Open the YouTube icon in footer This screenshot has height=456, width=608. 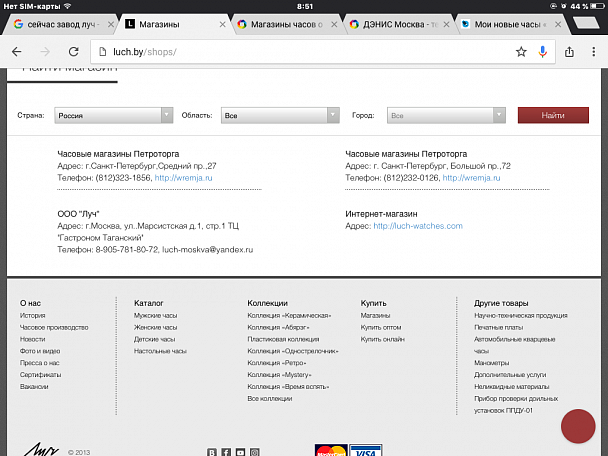[240, 452]
